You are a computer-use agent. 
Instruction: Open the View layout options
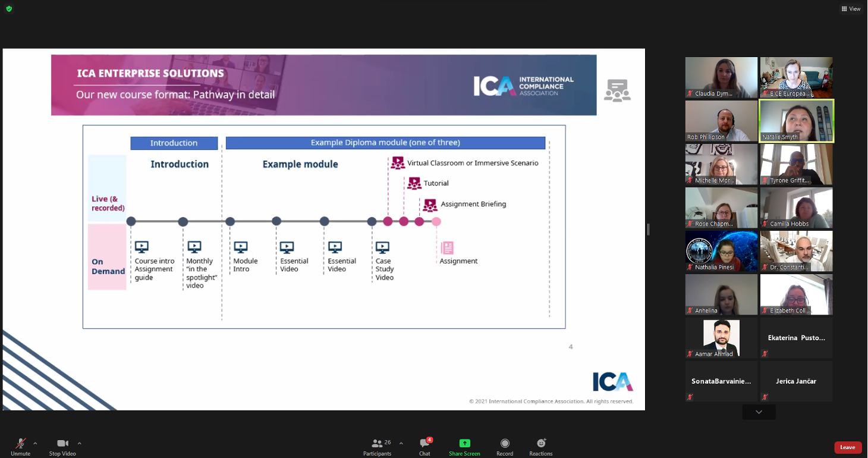(851, 8)
